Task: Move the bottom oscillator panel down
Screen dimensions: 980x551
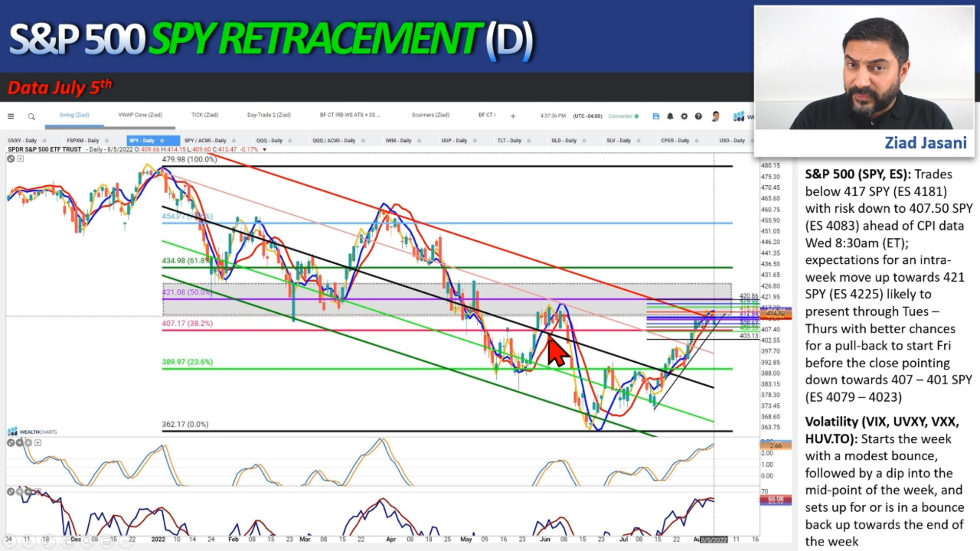Action: (x=19, y=491)
